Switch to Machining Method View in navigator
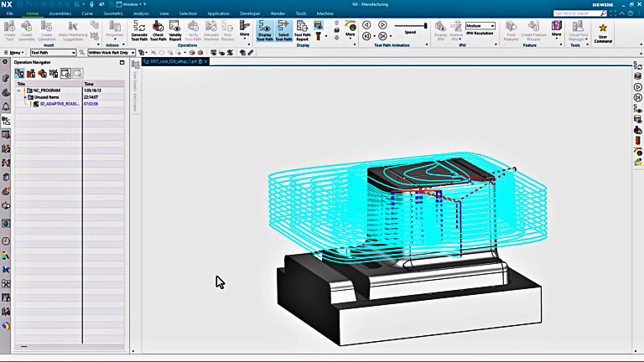Viewport: 644px width, 362px height. (x=54, y=74)
